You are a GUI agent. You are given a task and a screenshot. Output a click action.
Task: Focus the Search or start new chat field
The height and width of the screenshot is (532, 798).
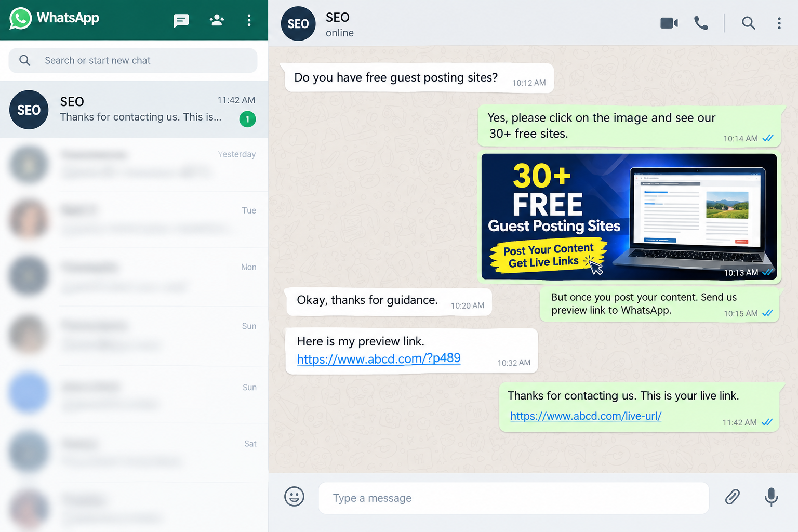pyautogui.click(x=133, y=60)
